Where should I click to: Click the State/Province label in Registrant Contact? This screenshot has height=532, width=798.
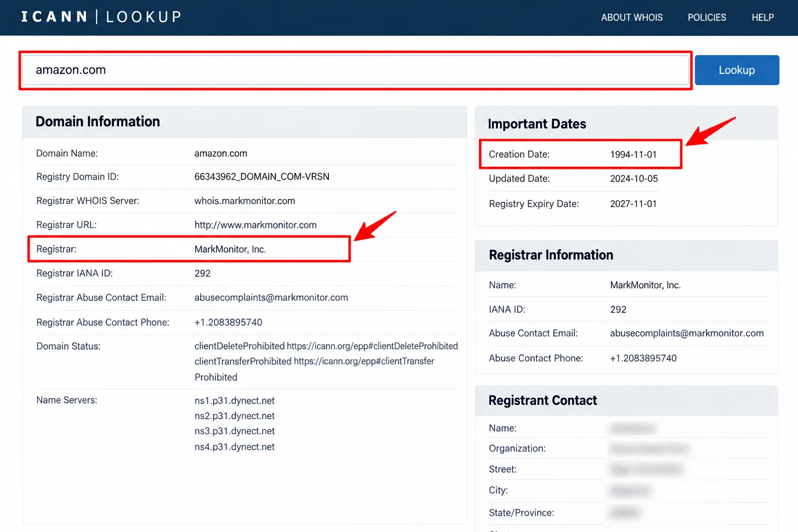[x=522, y=513]
